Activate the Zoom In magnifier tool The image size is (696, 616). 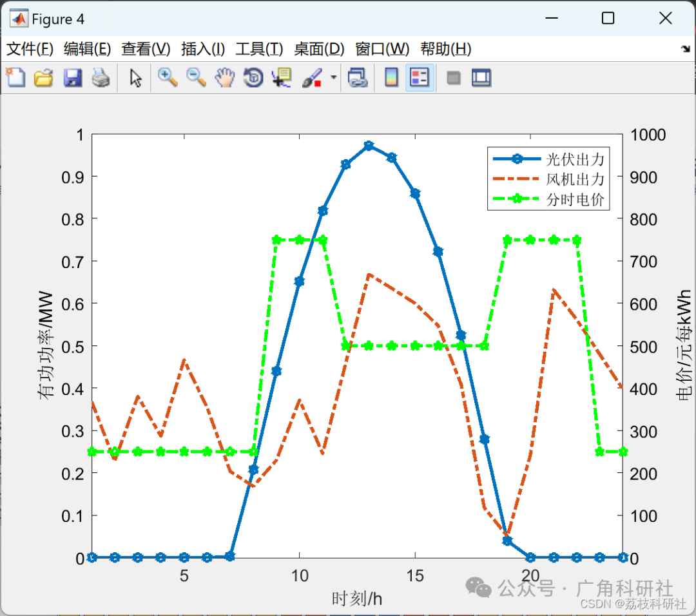coord(168,78)
